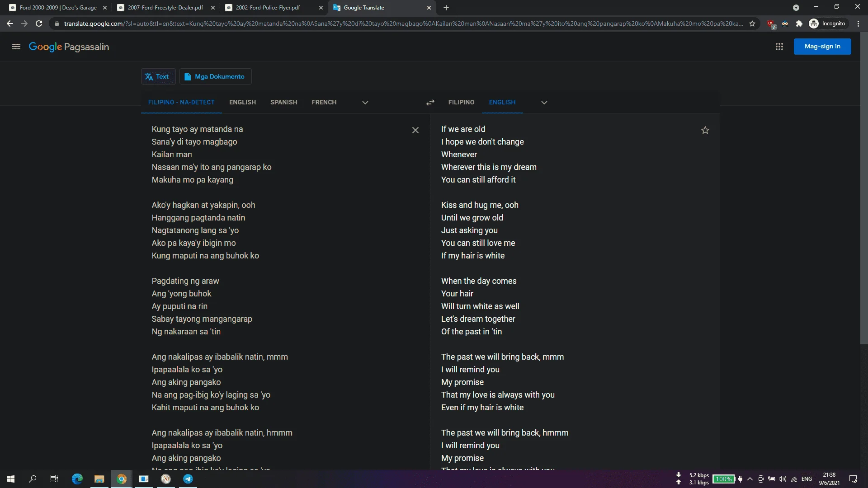Select English as target language
The width and height of the screenshot is (868, 488).
pos(502,102)
